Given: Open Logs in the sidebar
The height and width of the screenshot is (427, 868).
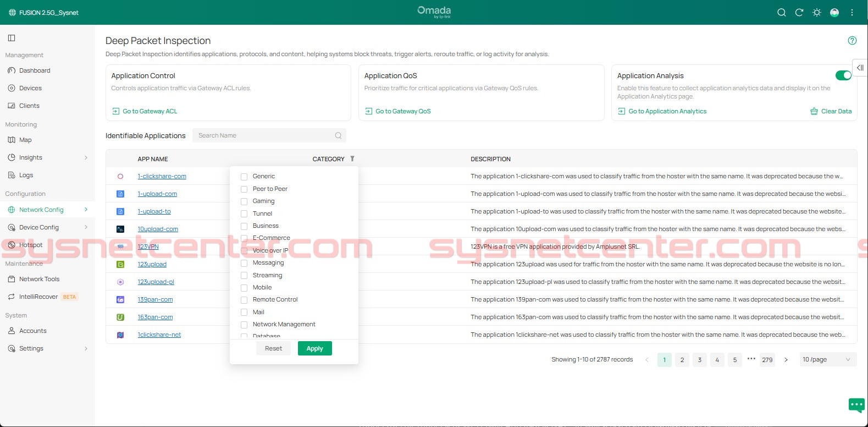Looking at the screenshot, I should (26, 175).
